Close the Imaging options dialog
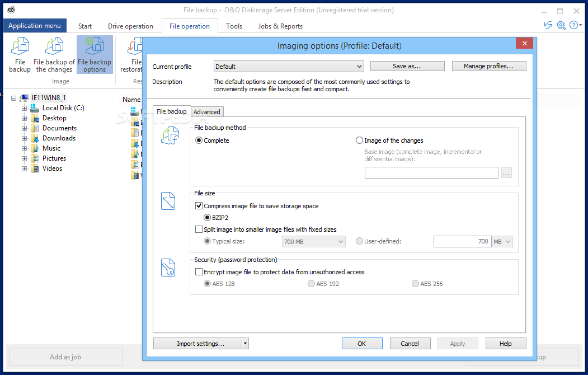 (x=524, y=43)
